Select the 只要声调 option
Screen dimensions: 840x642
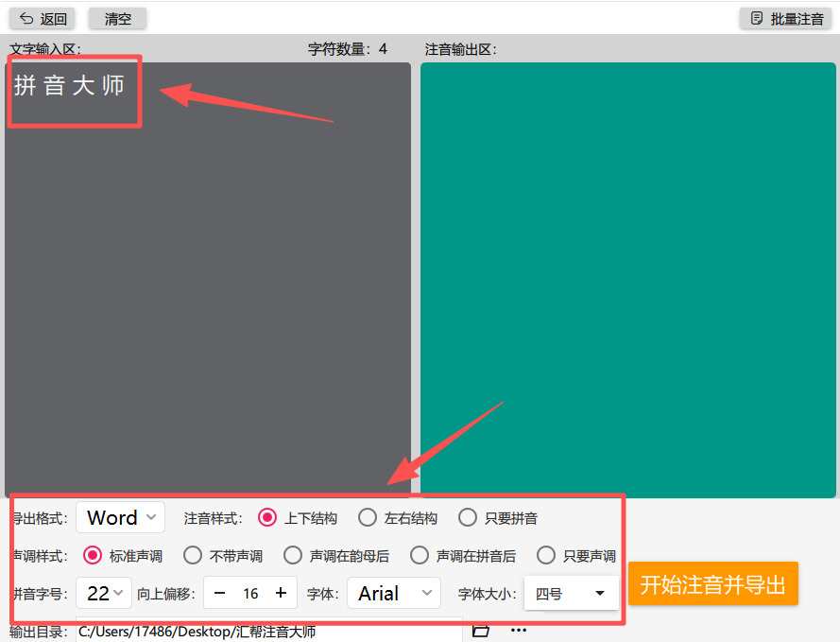(546, 556)
